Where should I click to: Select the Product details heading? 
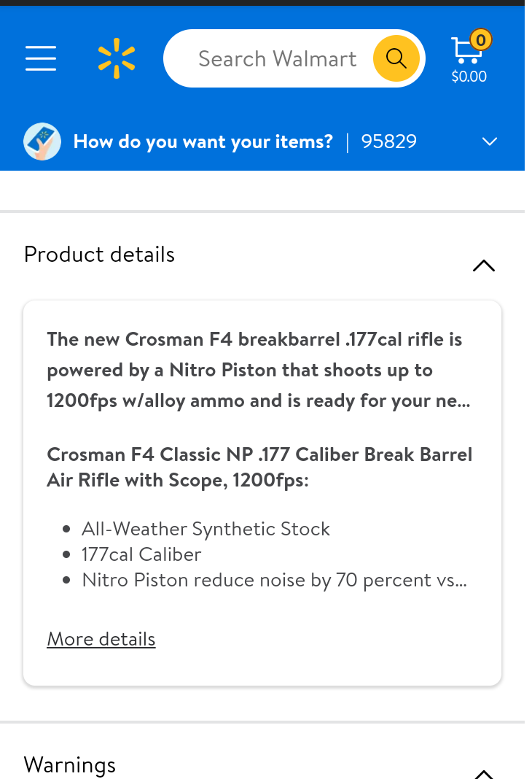99,255
